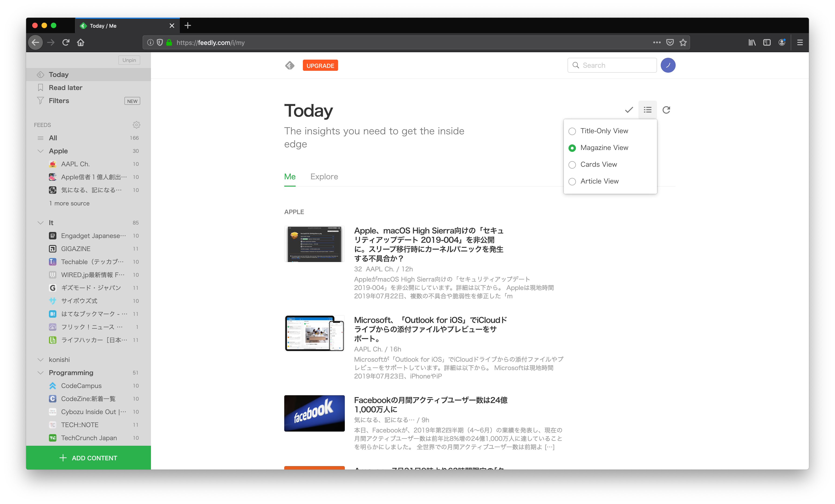Select Title-Only View radio option

(572, 131)
